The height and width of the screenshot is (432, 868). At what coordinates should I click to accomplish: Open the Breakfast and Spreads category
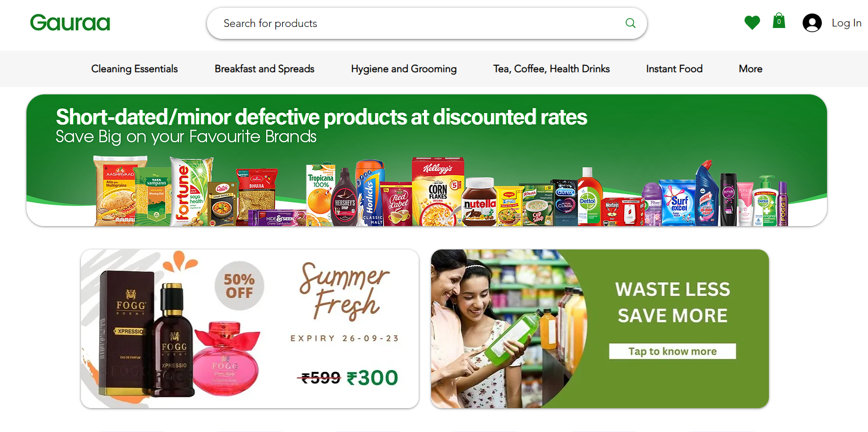coord(265,69)
